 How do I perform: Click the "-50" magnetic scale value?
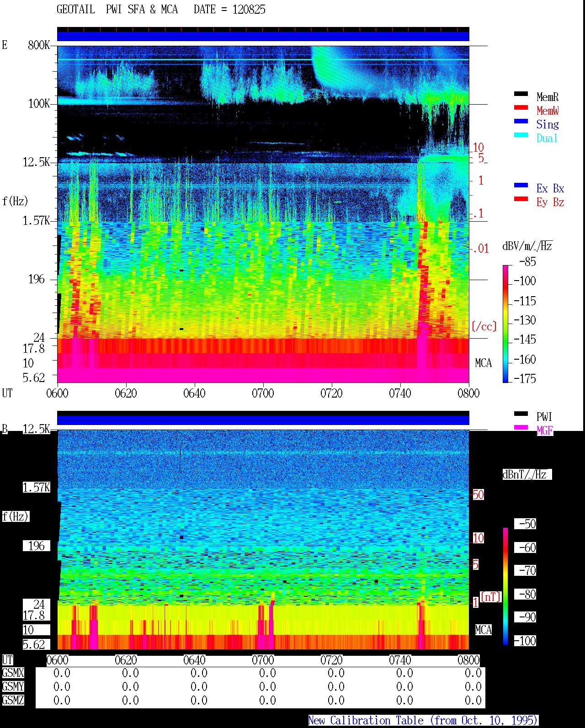525,524
